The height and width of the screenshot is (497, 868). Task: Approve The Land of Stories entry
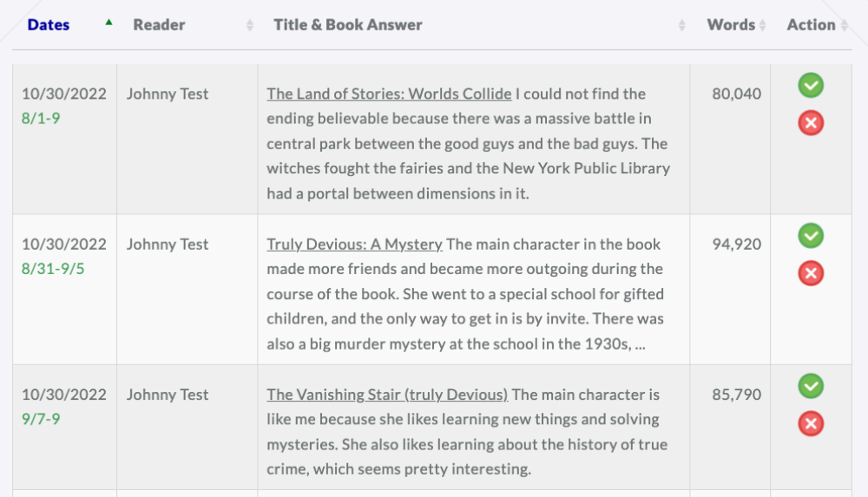(811, 85)
